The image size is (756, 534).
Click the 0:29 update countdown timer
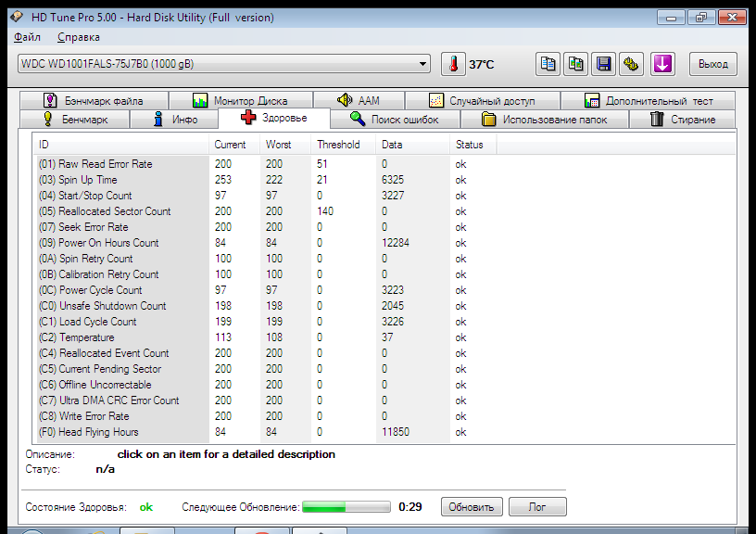tap(410, 507)
